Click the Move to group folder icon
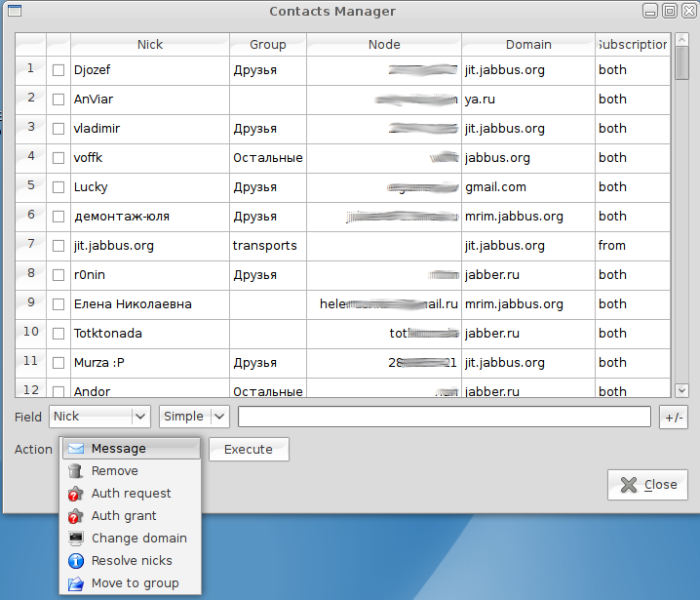This screenshot has height=600, width=700. (76, 583)
